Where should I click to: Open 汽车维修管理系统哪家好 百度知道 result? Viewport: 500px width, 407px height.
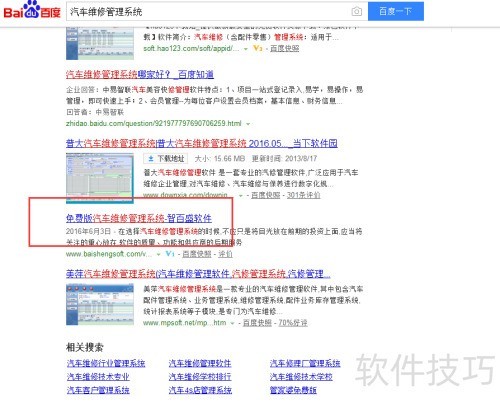tap(140, 74)
